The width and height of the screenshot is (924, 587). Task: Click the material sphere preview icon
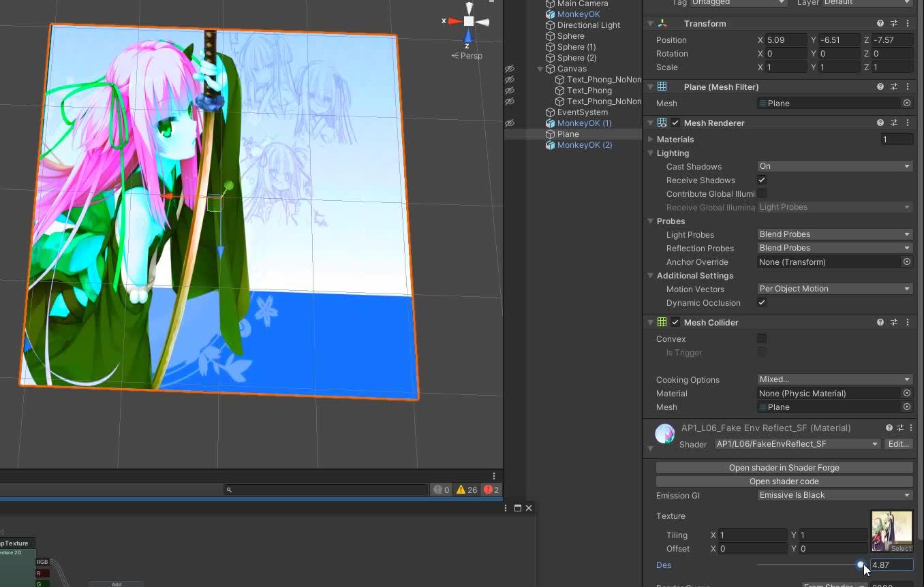point(665,433)
